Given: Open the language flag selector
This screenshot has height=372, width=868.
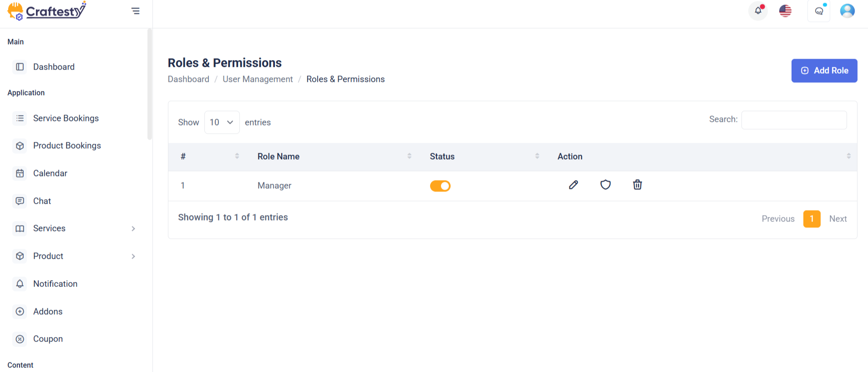Looking at the screenshot, I should [786, 11].
